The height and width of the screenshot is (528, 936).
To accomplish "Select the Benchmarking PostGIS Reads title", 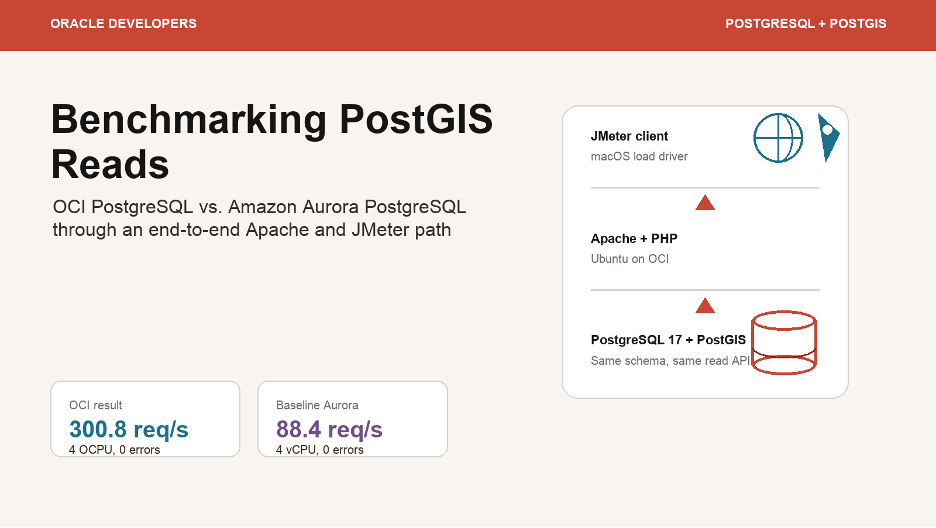I will coord(272,141).
